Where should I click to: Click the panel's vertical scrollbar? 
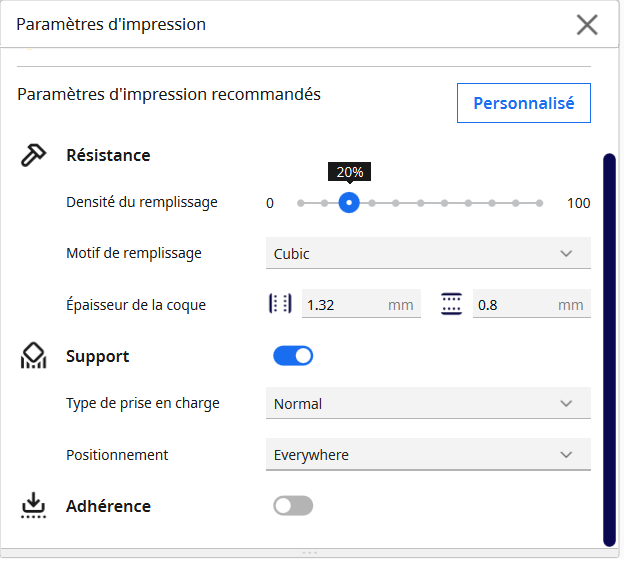click(x=609, y=350)
